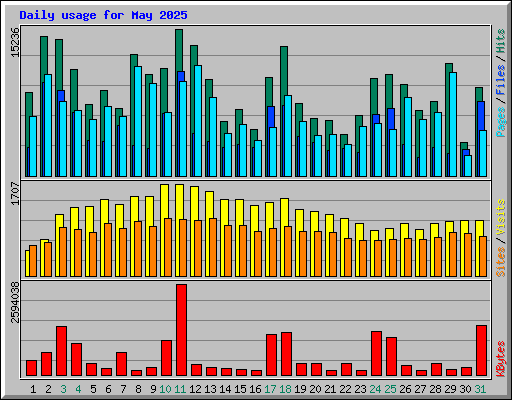Select green day 31 label
Image resolution: width=512 pixels, height=400 pixels.
[x=480, y=389]
